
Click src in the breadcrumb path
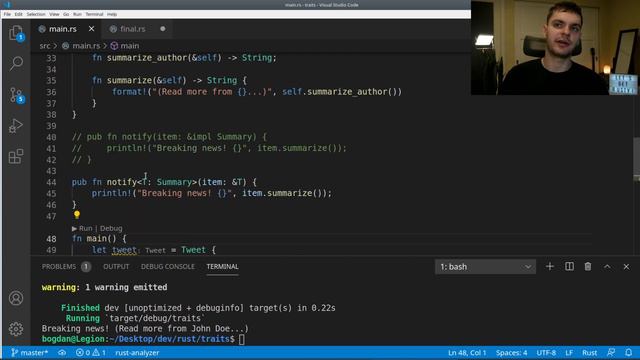point(44,46)
